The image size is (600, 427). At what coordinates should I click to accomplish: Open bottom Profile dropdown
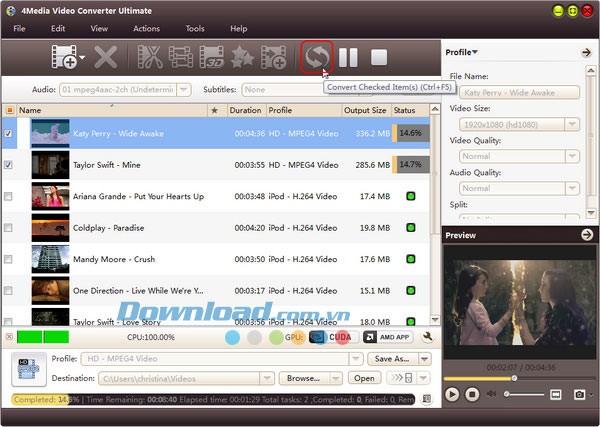(356, 359)
